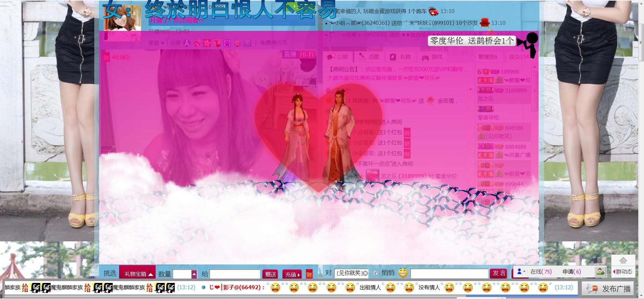The width and height of the screenshot is (644, 299).
Task: Click the second red packet 财 icon
Action: coord(407,143)
